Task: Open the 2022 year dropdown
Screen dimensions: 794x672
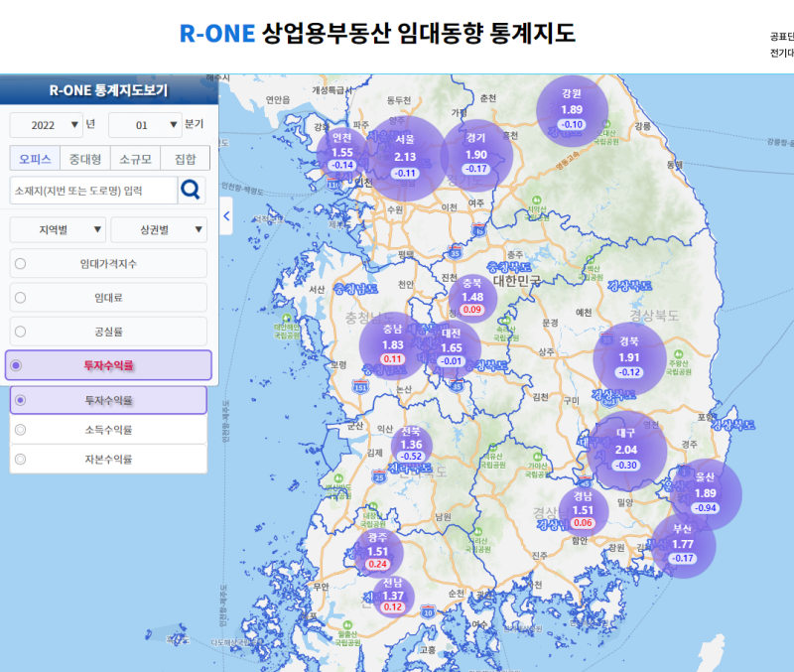Action: [x=46, y=125]
